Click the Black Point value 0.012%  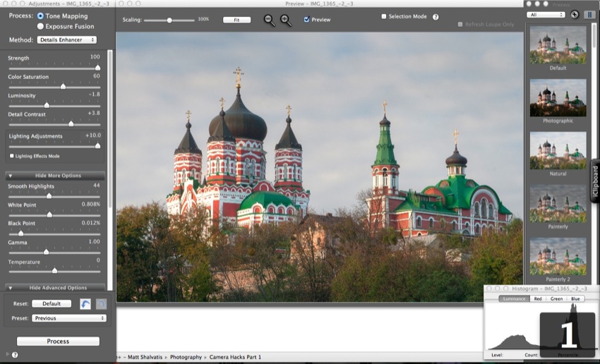tap(90, 222)
